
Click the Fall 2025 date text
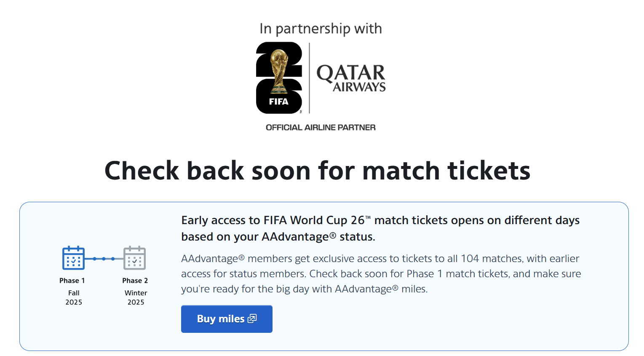(74, 297)
